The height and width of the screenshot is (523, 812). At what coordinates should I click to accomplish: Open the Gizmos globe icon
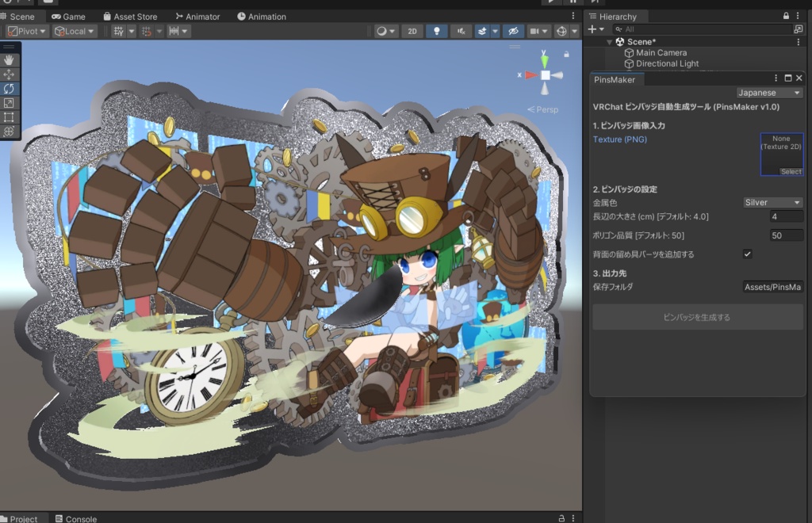click(x=561, y=31)
